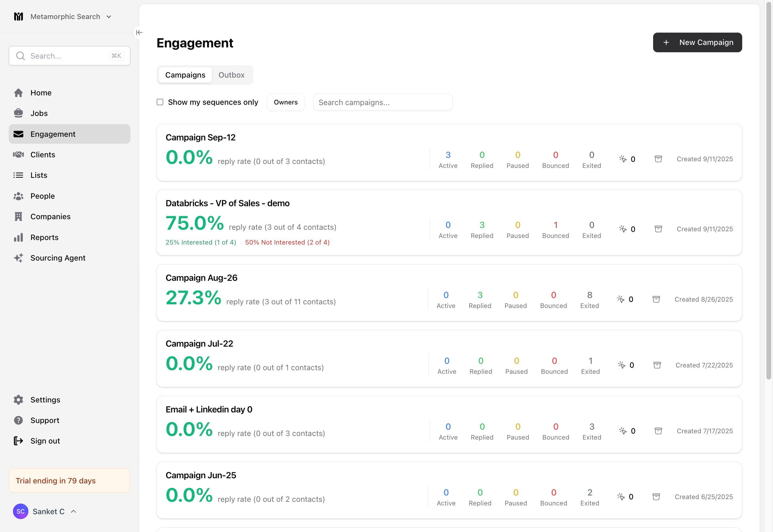The width and height of the screenshot is (773, 532).
Task: Select the Campaigns tab
Action: 185,75
